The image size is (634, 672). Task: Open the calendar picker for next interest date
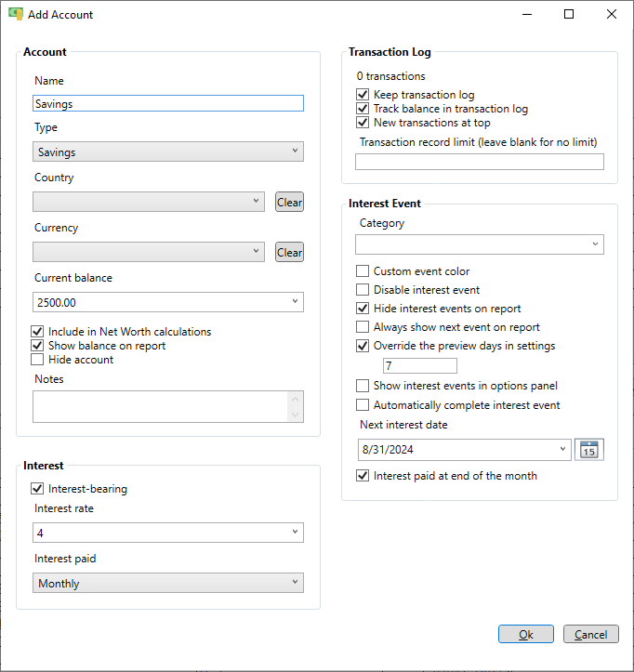[x=588, y=450]
